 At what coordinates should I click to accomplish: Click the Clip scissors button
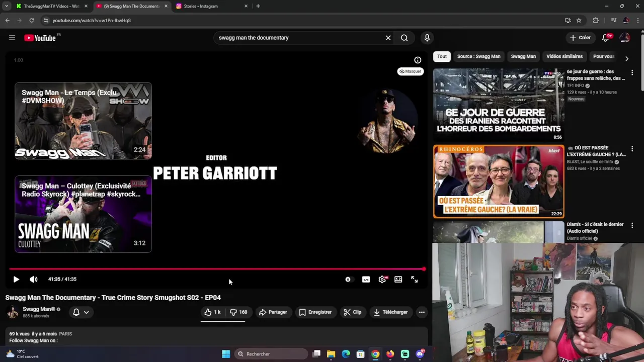352,312
